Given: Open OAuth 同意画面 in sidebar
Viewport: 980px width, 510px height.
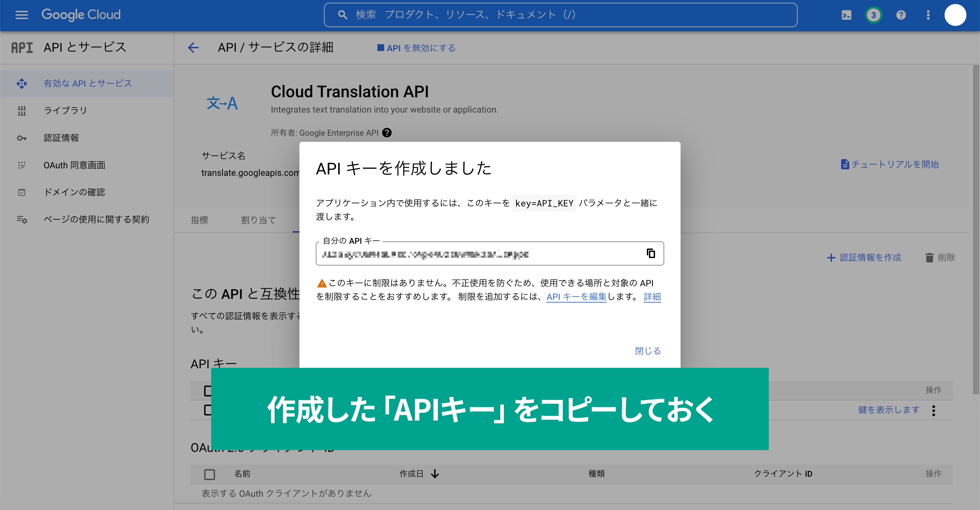Looking at the screenshot, I should click(x=87, y=165).
